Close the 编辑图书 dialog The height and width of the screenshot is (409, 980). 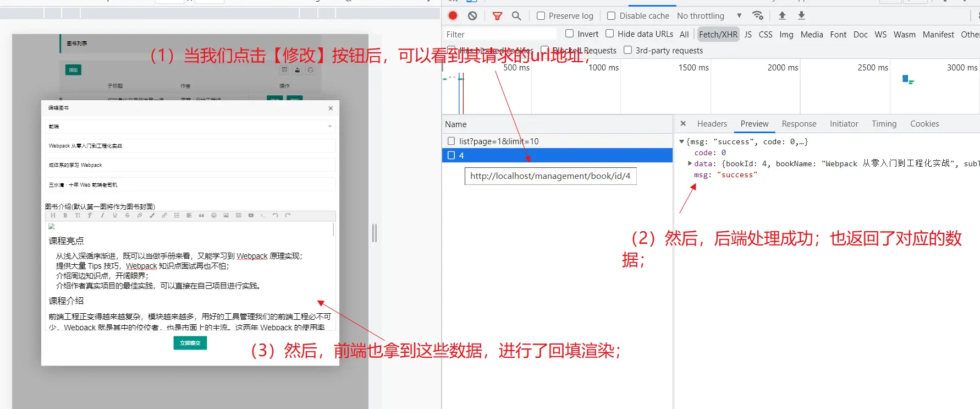331,108
